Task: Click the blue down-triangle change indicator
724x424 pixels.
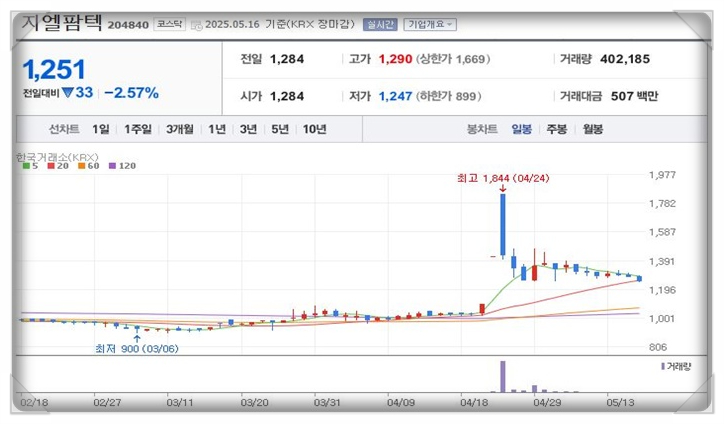Action: [68, 93]
